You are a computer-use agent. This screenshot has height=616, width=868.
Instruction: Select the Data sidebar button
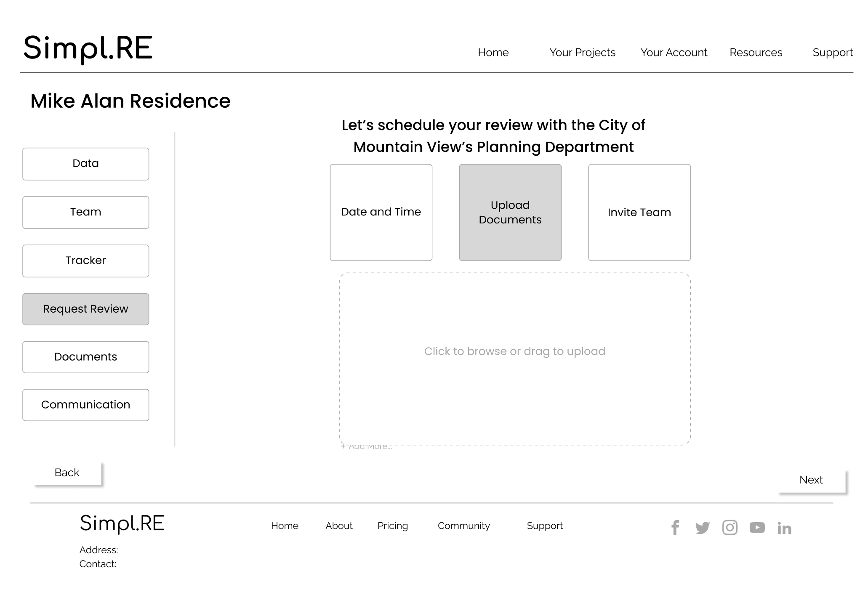coord(86,164)
